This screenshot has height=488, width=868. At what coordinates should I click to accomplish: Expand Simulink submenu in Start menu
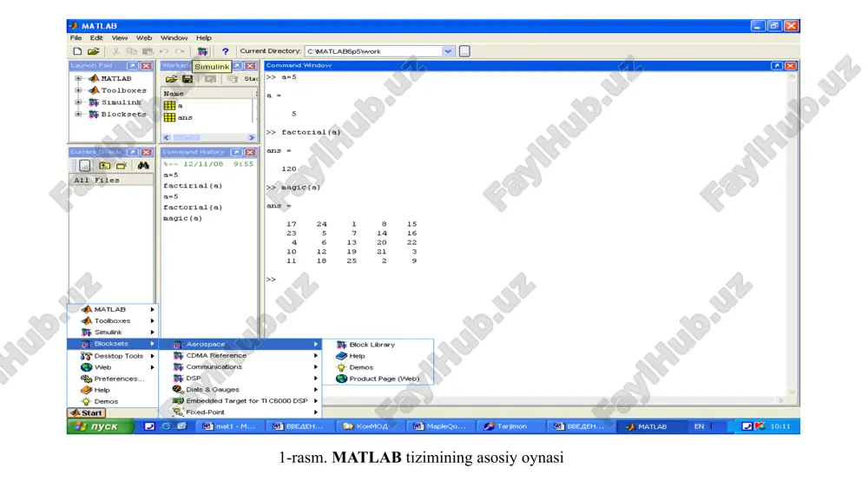click(113, 333)
